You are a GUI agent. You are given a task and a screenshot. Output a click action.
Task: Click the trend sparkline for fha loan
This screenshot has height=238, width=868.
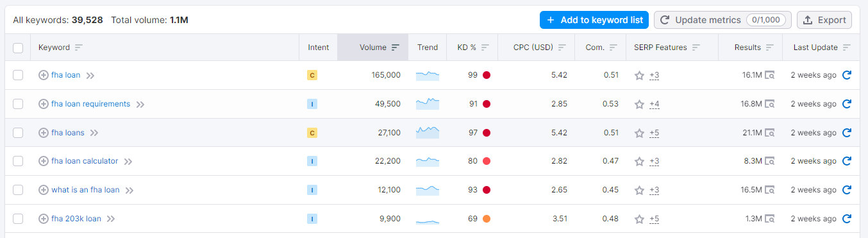pyautogui.click(x=428, y=76)
